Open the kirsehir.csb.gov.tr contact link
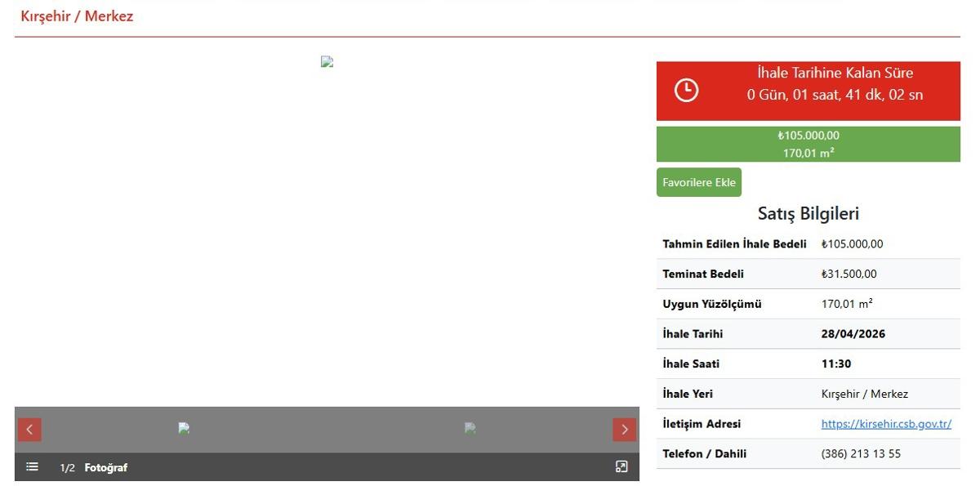The height and width of the screenshot is (486, 980). 886,424
